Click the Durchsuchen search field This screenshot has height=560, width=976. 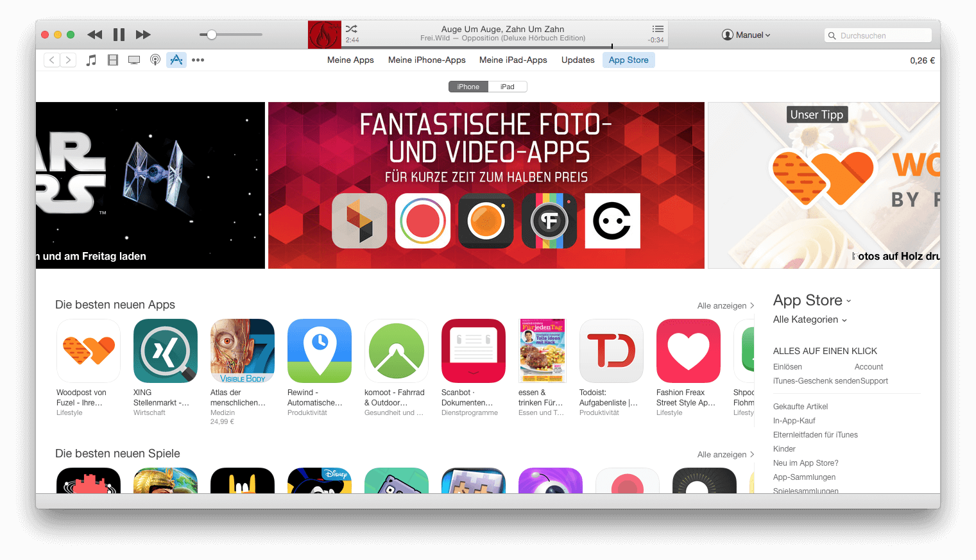pos(878,36)
